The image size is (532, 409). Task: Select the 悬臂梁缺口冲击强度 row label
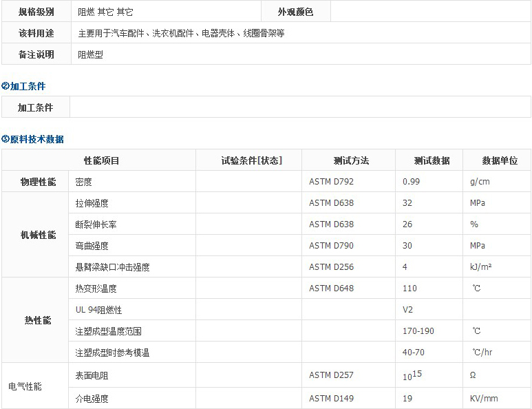coord(112,267)
